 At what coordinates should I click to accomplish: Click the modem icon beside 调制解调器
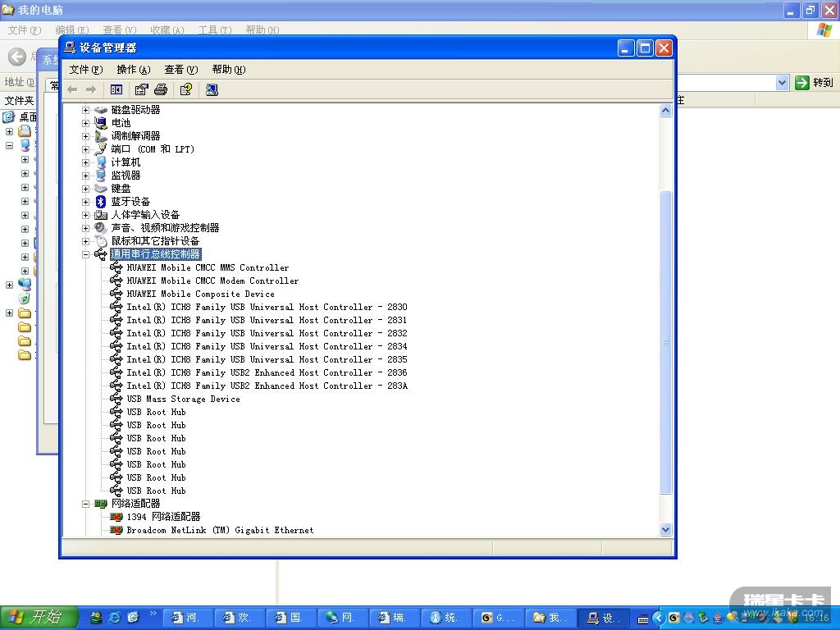(101, 136)
